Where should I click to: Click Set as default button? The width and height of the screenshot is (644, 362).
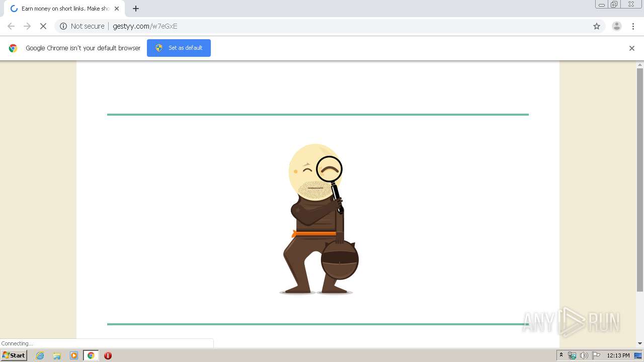(179, 48)
